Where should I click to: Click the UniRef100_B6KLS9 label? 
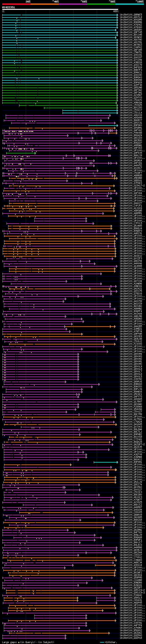point(131,155)
